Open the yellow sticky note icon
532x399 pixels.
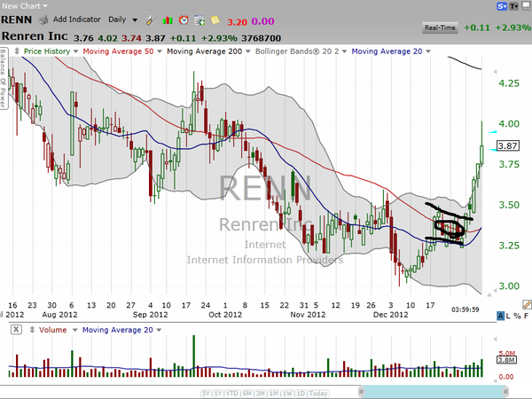click(215, 20)
